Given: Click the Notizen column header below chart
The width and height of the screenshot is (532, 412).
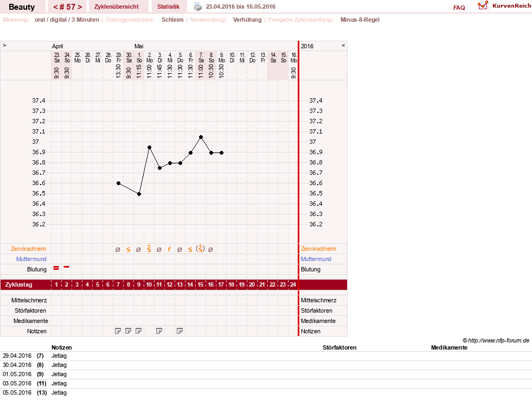Looking at the screenshot, I should pos(62,347).
